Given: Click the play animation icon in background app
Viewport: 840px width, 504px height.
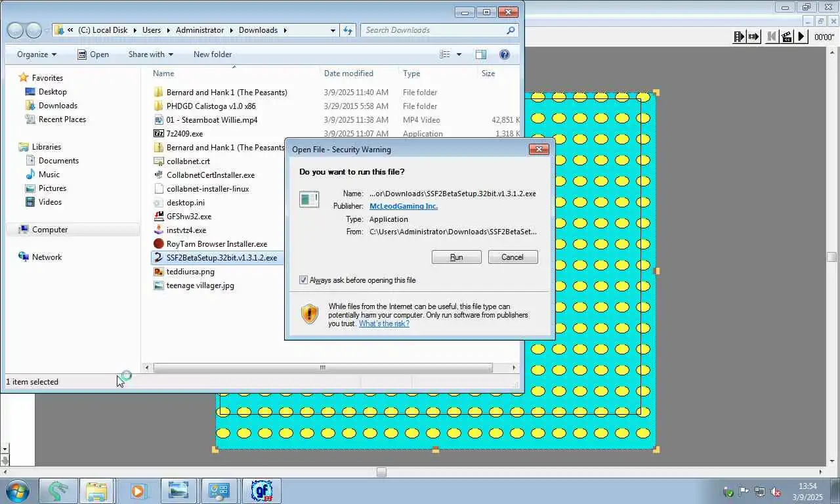Looking at the screenshot, I should 801,37.
